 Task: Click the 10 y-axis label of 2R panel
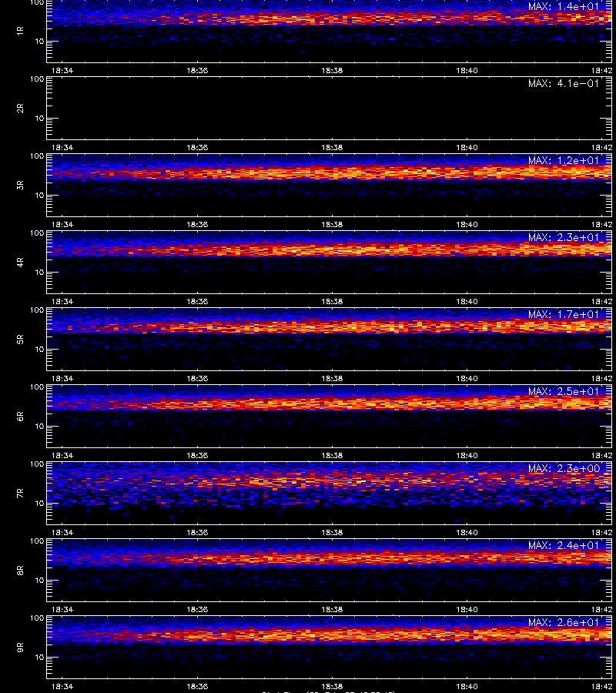pos(40,119)
